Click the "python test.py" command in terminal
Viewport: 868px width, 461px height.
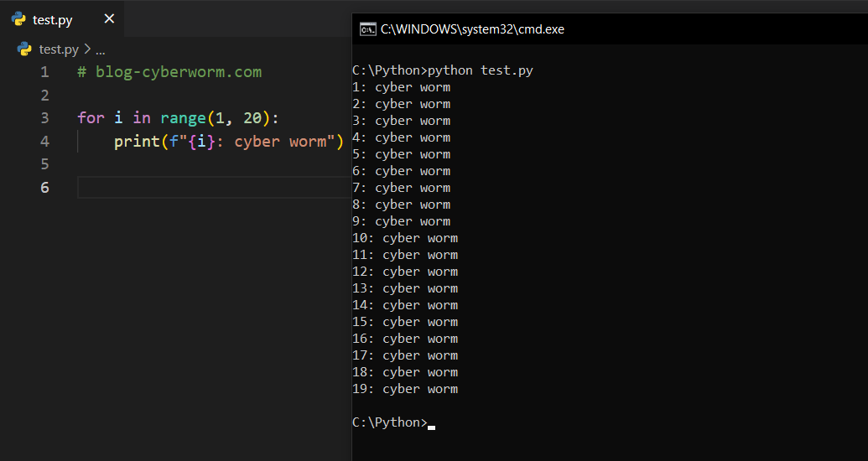pos(481,70)
